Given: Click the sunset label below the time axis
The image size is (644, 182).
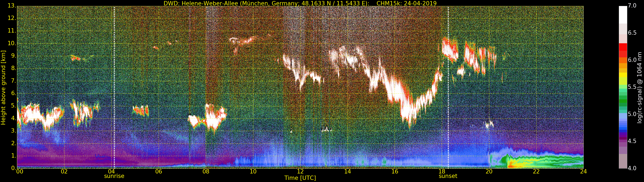Looking at the screenshot, I should click(448, 176).
